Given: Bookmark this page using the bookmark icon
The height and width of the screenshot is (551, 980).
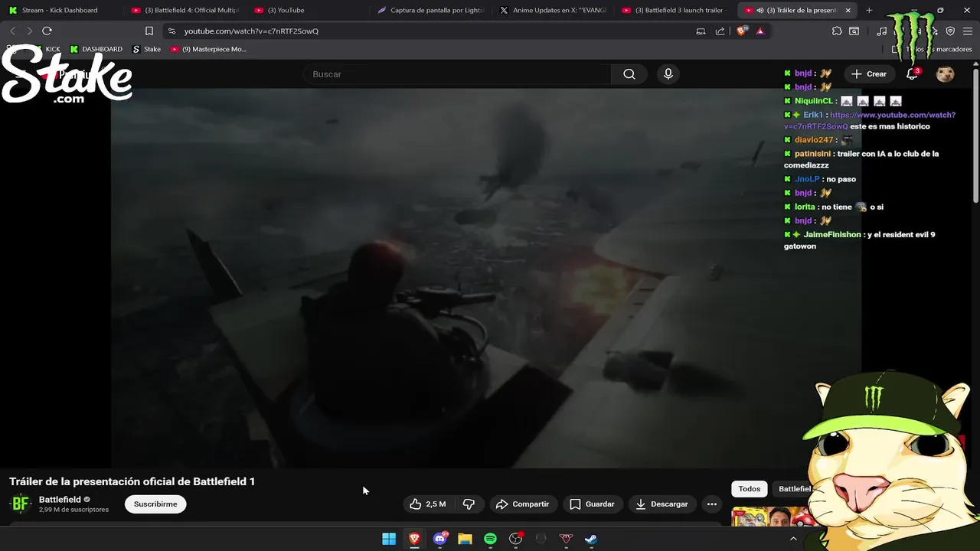Looking at the screenshot, I should [x=149, y=31].
